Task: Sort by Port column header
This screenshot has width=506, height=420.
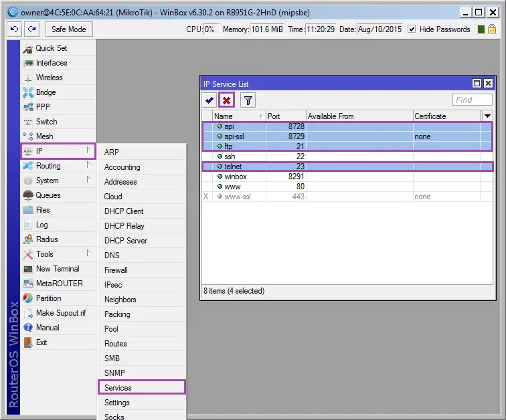Action: coord(286,116)
